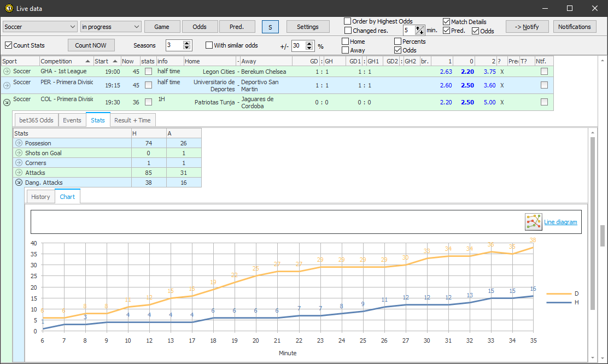Open the 'in progress' status dropdown
The height and width of the screenshot is (364, 608).
coord(110,26)
